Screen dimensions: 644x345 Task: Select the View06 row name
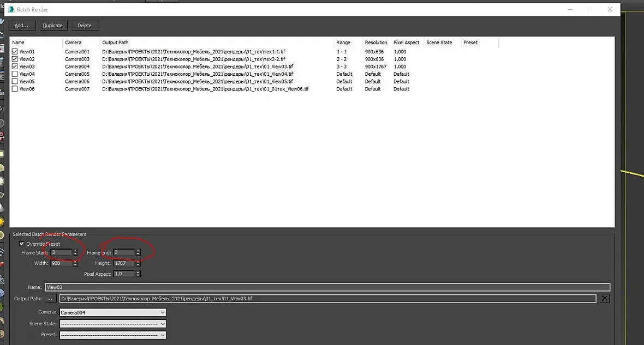click(27, 89)
